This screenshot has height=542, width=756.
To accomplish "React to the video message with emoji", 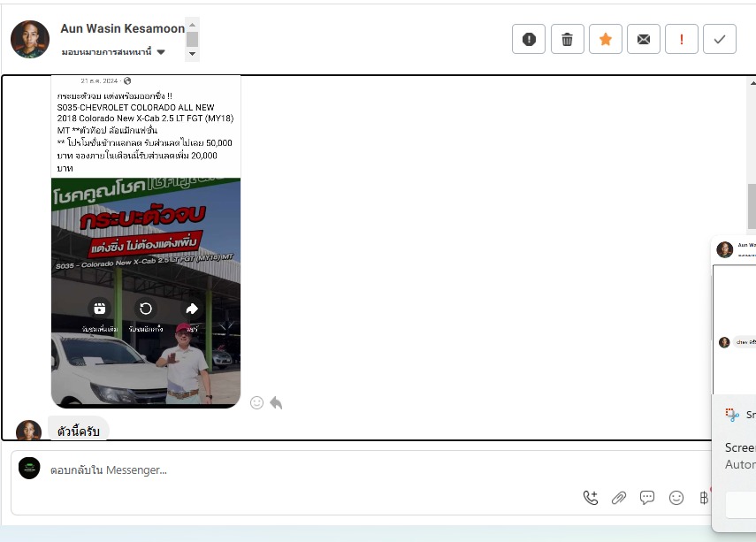I will [x=256, y=402].
